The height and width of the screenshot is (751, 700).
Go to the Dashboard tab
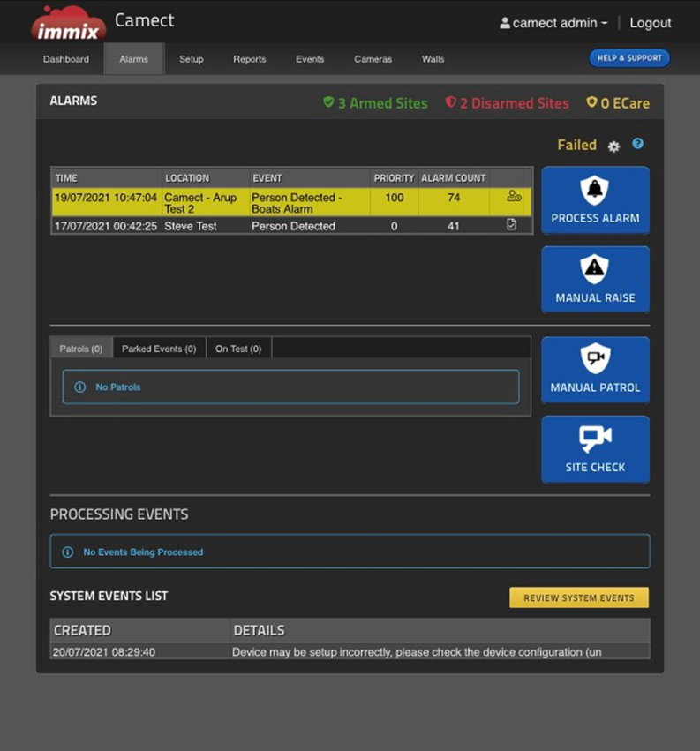click(66, 59)
